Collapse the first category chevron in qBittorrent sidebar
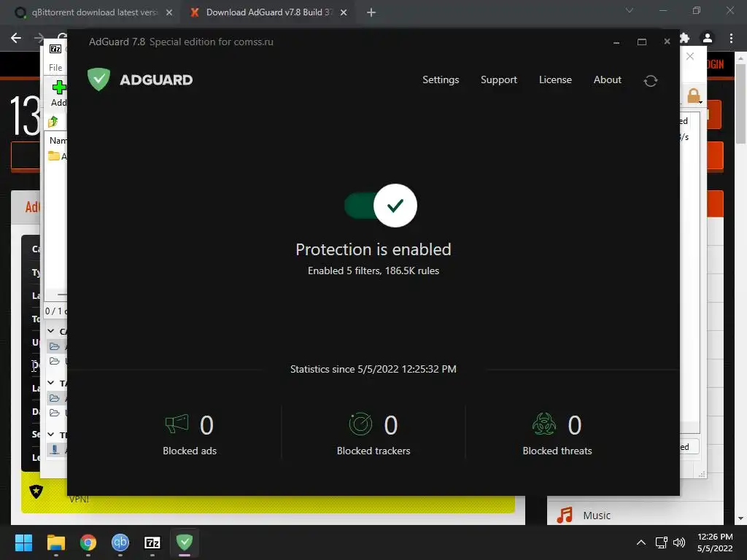 pyautogui.click(x=51, y=331)
